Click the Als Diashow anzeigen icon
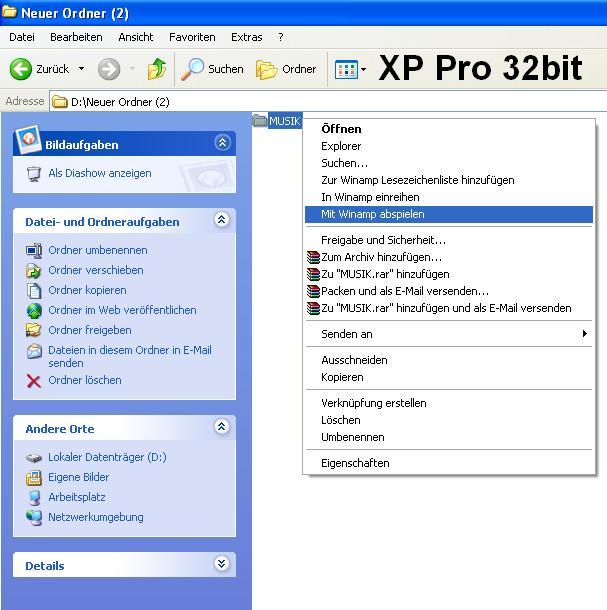This screenshot has height=610, width=607. click(34, 174)
